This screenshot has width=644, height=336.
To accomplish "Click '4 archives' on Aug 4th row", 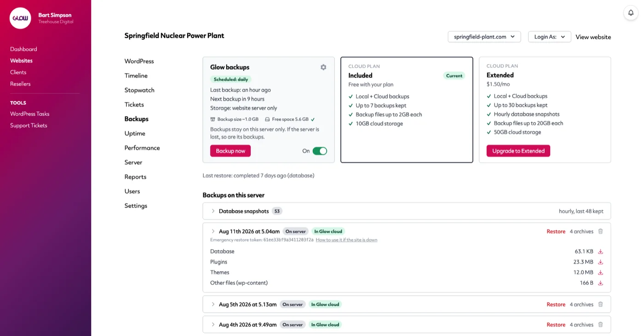I will [x=581, y=325].
